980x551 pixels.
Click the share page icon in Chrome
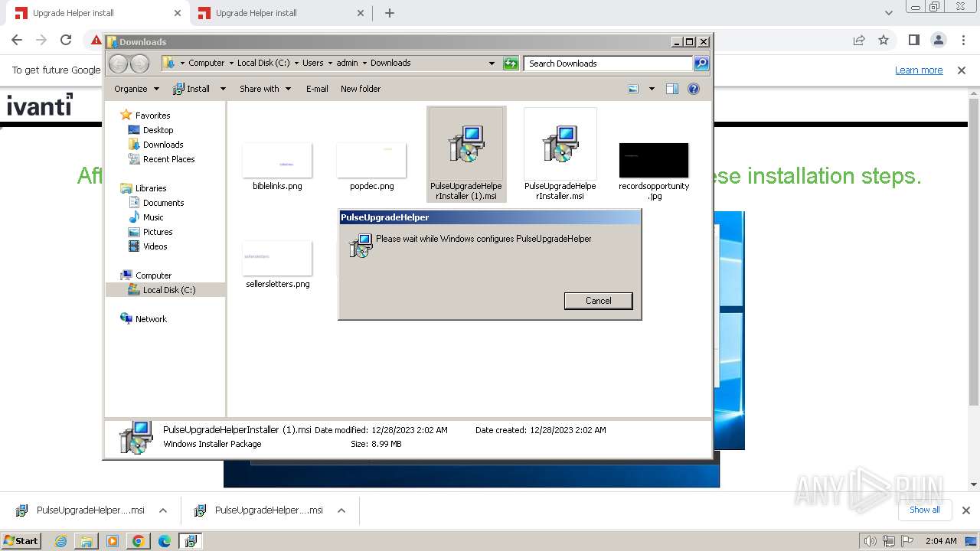[x=859, y=40]
